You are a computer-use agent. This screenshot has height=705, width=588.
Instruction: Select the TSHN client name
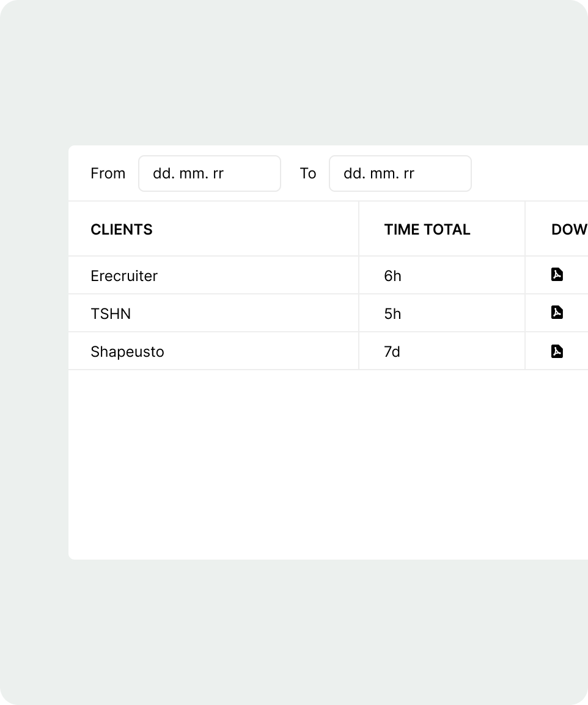pyautogui.click(x=111, y=314)
